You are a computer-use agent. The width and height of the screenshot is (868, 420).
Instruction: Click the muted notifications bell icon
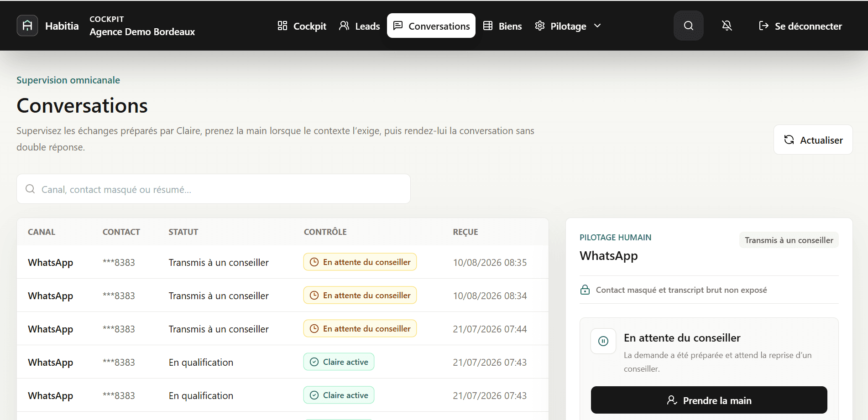click(x=727, y=26)
